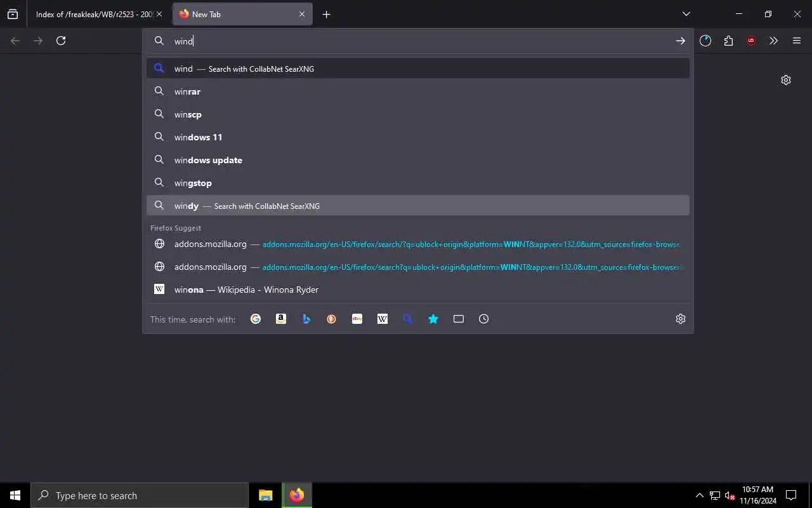Open Windows Start menu

click(x=15, y=495)
